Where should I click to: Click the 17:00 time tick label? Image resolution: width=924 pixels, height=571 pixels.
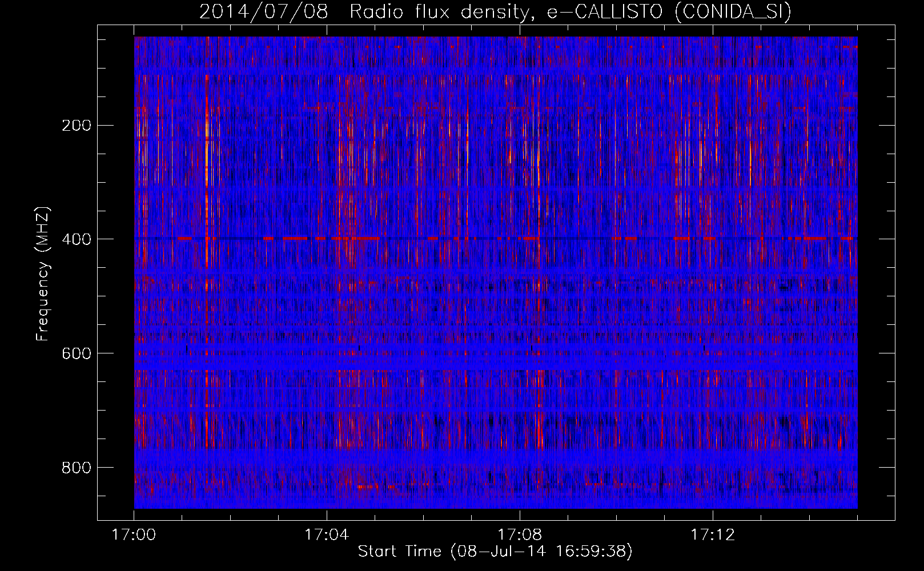coord(134,535)
